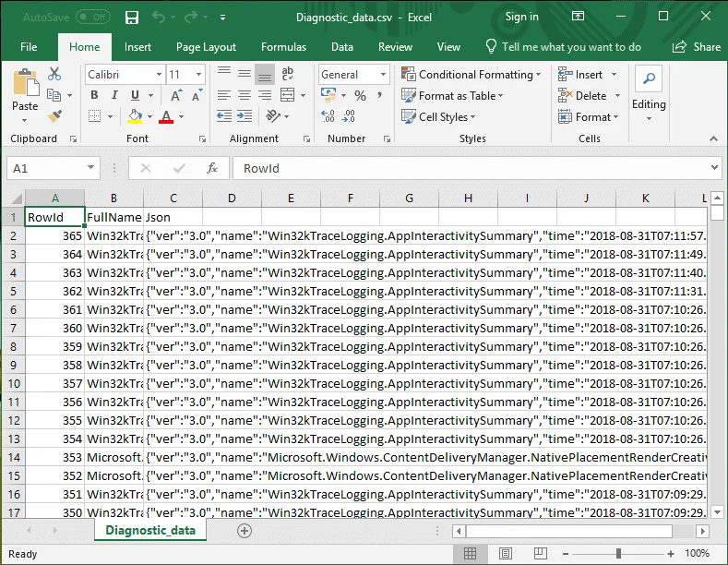Expand the formula bar
Image resolution: width=728 pixels, height=565 pixels.
[714, 168]
